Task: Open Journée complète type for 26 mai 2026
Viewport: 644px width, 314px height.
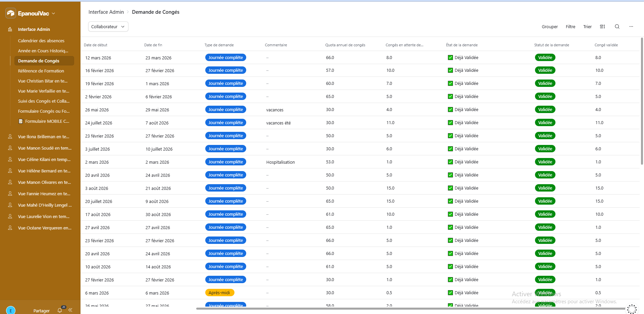Action: (x=226, y=110)
